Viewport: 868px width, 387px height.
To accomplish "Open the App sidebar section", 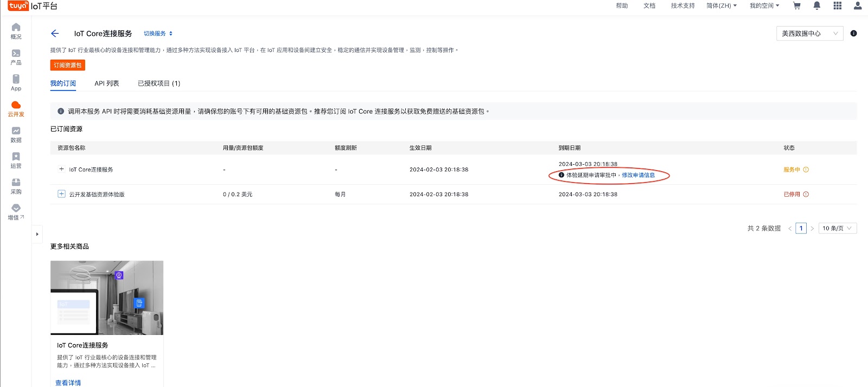I will point(16,83).
